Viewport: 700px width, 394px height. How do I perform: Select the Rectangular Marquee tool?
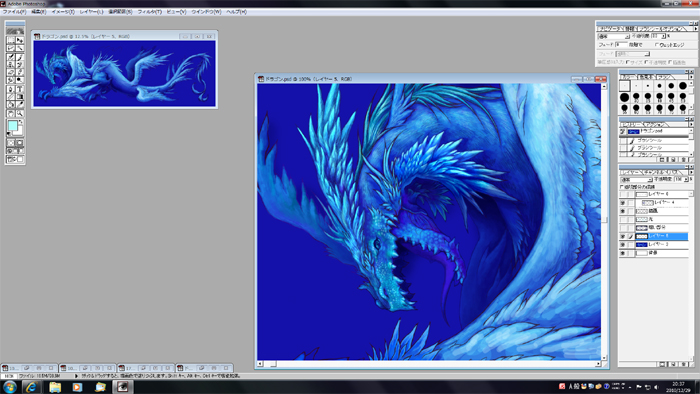pyautogui.click(x=11, y=40)
